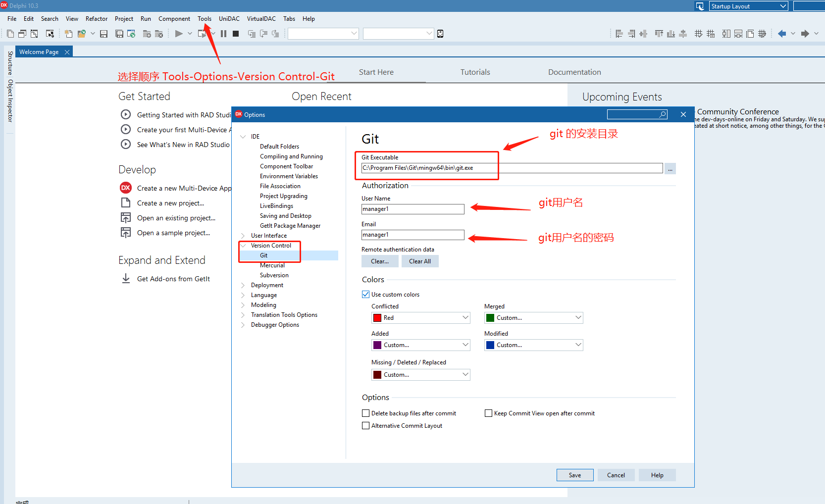This screenshot has width=825, height=504.
Task: Open the Create a new project... link
Action: (170, 203)
